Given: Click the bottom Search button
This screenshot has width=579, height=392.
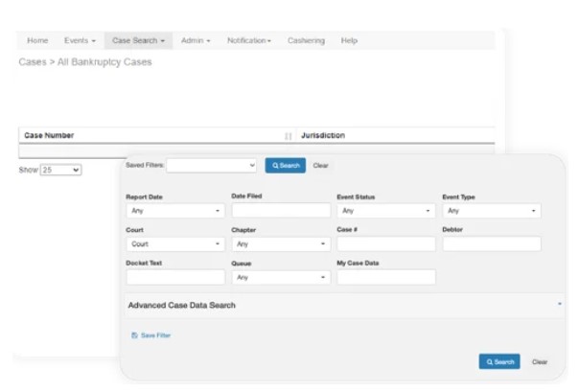Looking at the screenshot, I should click(498, 361).
